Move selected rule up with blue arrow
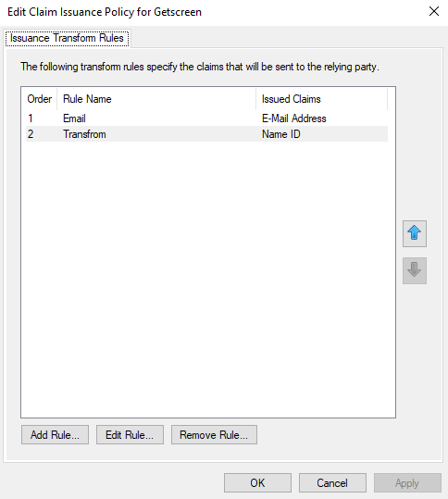The image size is (448, 499). tap(415, 233)
